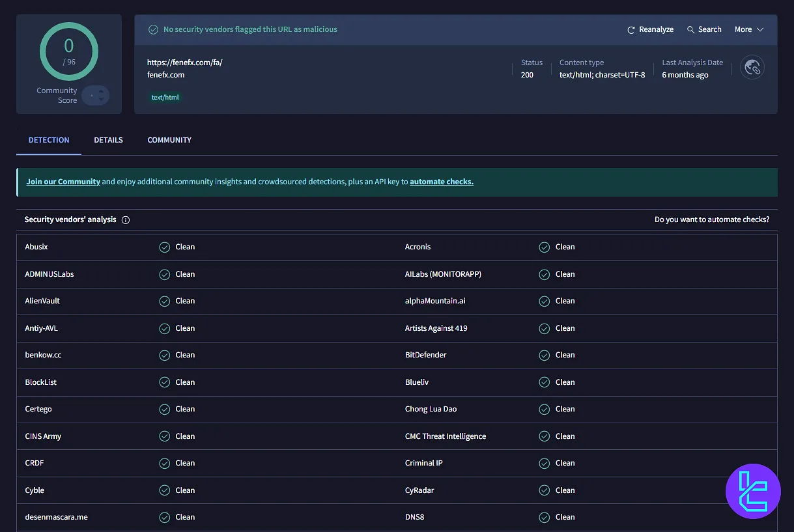
Task: Click the green checkmark next to Abusix verdict
Action: (x=164, y=247)
